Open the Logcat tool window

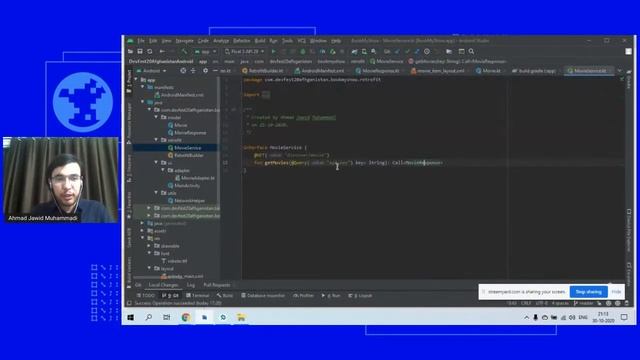tap(360, 296)
